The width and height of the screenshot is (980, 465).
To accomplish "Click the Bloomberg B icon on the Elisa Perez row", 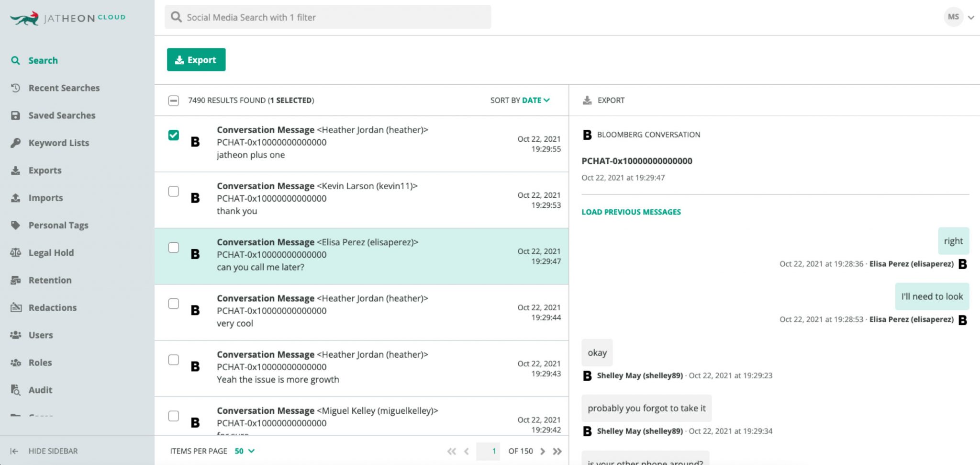I will tap(195, 254).
